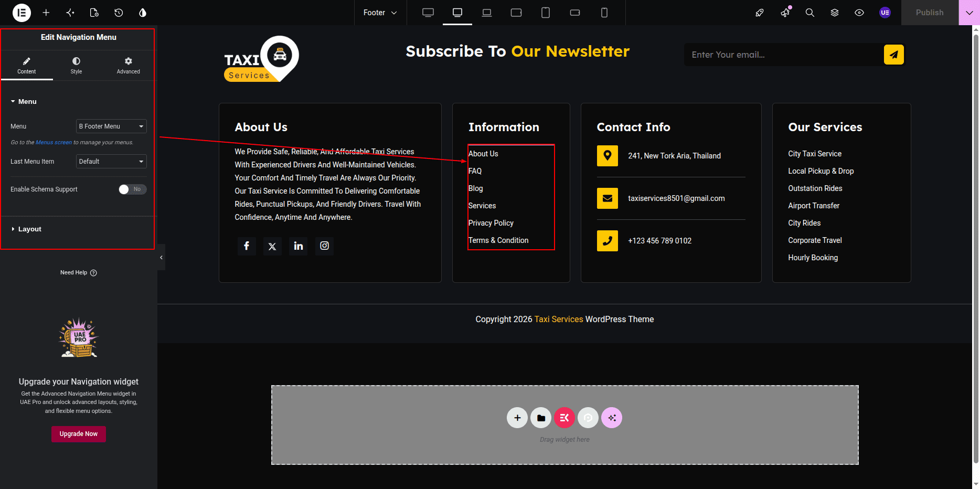Toggle the Preview Changes eye icon

(x=859, y=13)
